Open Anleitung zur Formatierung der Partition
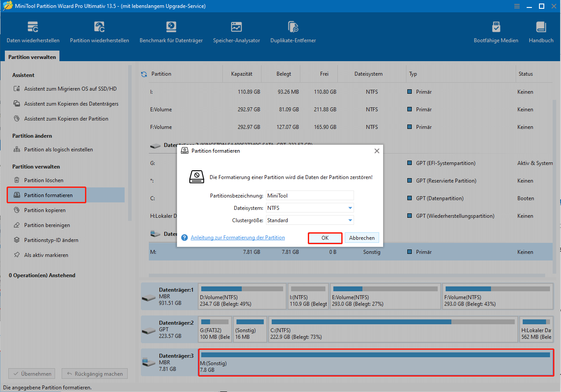 (238, 237)
